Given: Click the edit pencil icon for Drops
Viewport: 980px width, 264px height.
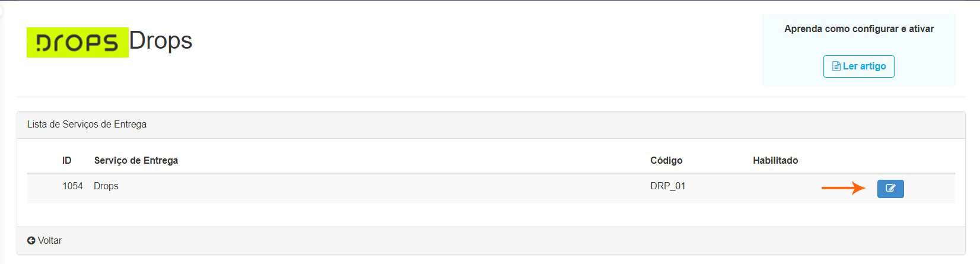Looking at the screenshot, I should coord(890,189).
